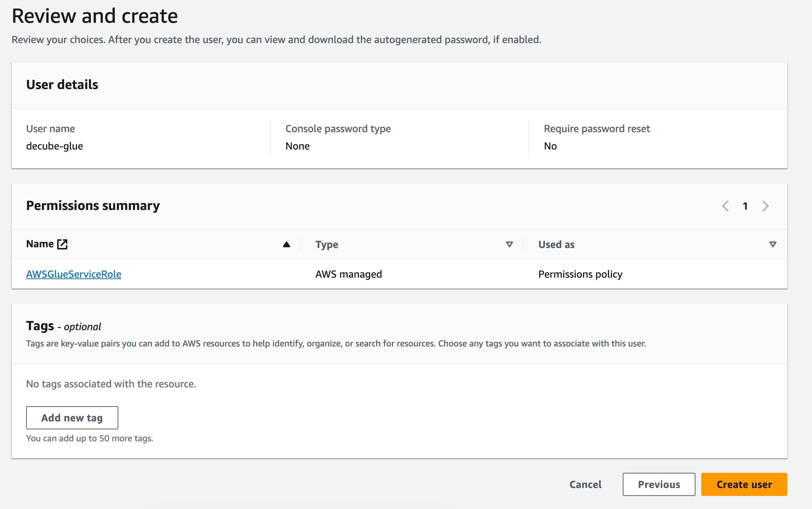
Task: Click the external link icon beside Name
Action: pyautogui.click(x=63, y=244)
